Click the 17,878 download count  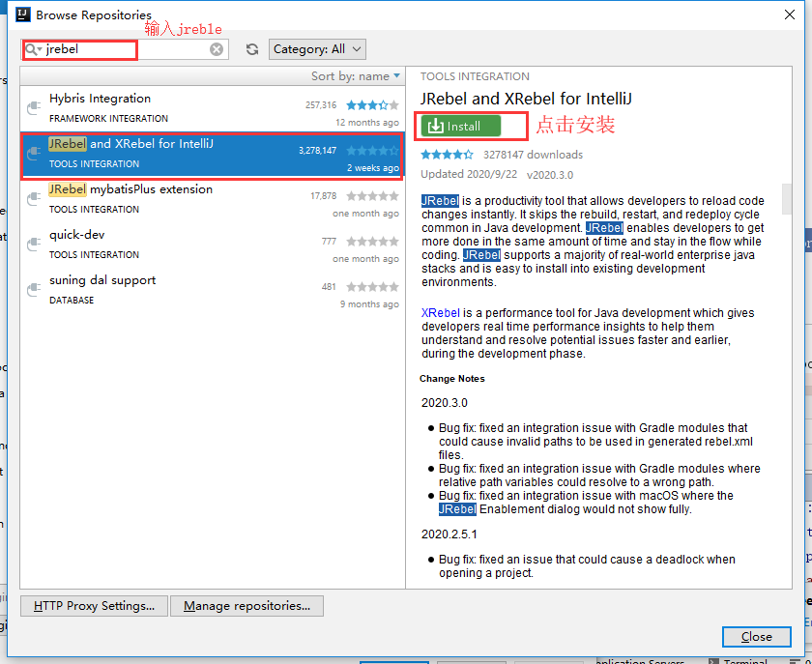coord(323,196)
